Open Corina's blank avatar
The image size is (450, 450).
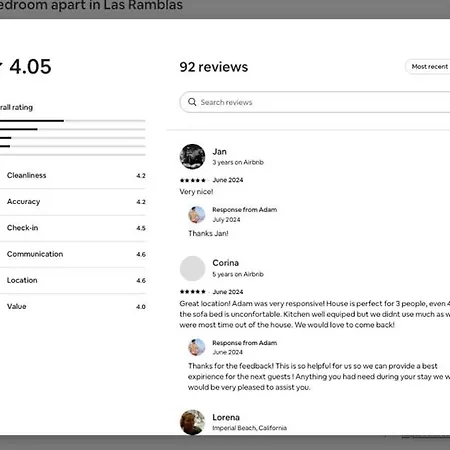(x=192, y=268)
